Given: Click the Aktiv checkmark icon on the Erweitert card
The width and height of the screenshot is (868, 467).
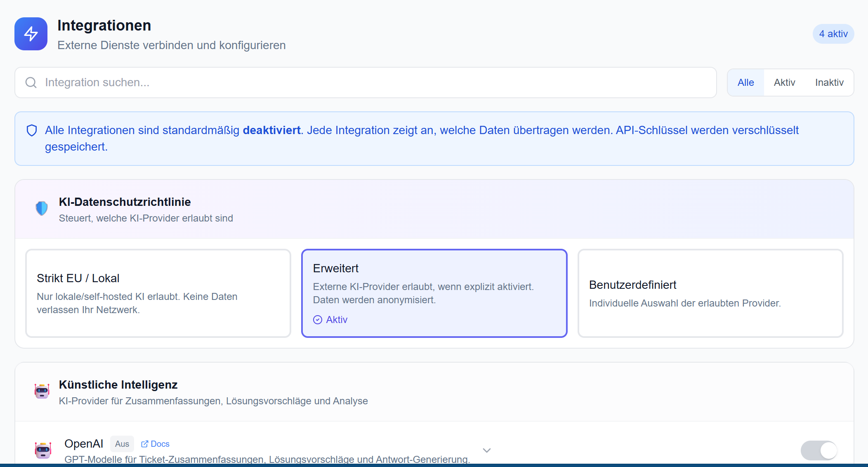Looking at the screenshot, I should click(317, 320).
